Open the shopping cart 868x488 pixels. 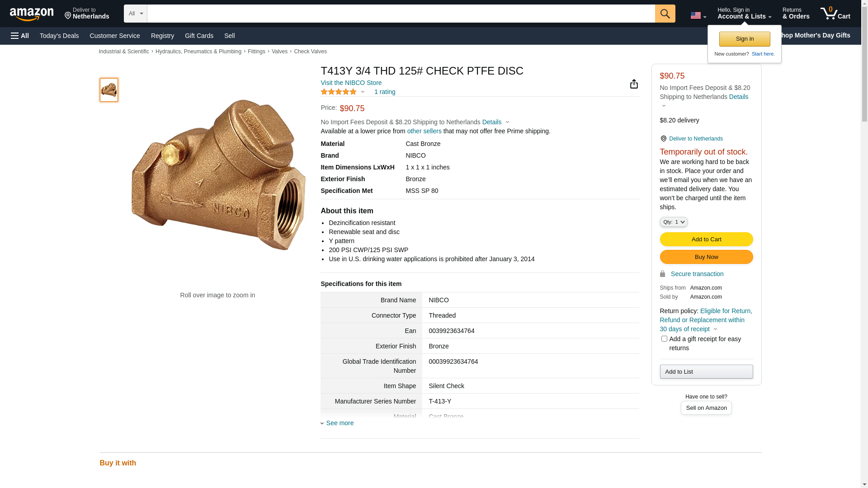coord(835,14)
